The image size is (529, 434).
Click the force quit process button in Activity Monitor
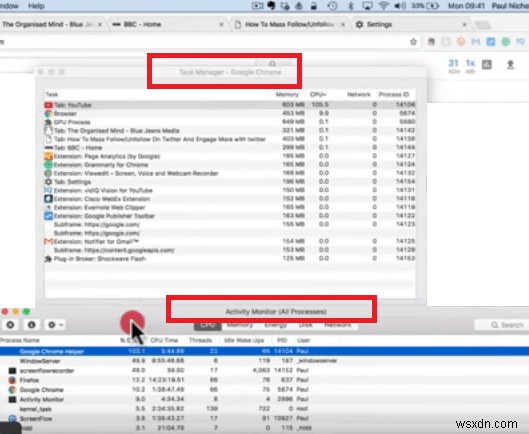coord(10,325)
